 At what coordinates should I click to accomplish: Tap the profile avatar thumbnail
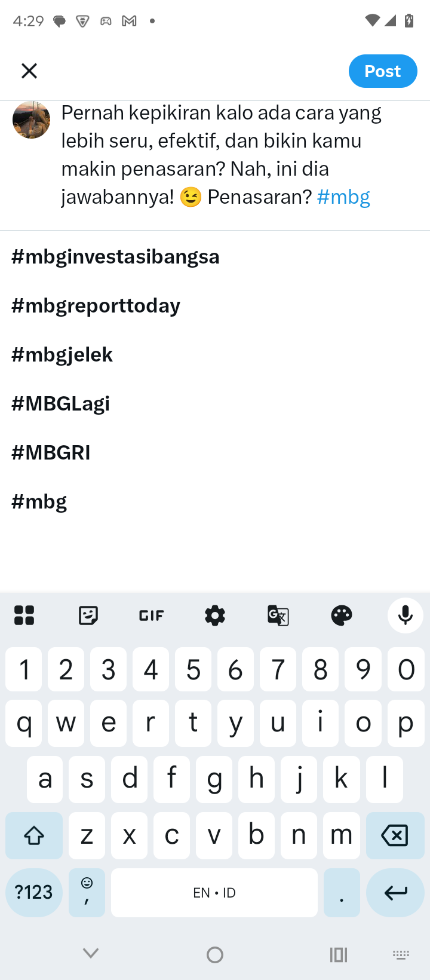click(32, 120)
